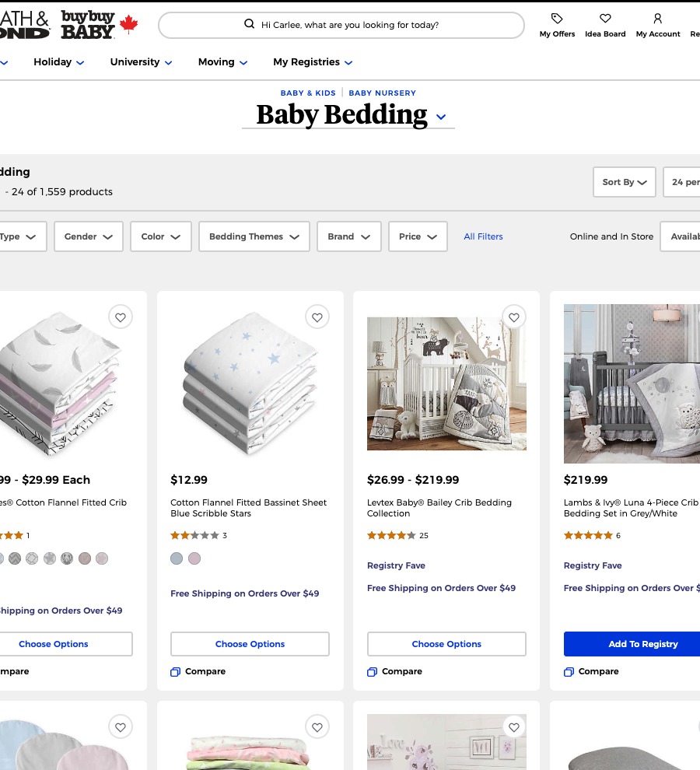The image size is (700, 770).
Task: Open the All Filters link
Action: [483, 236]
